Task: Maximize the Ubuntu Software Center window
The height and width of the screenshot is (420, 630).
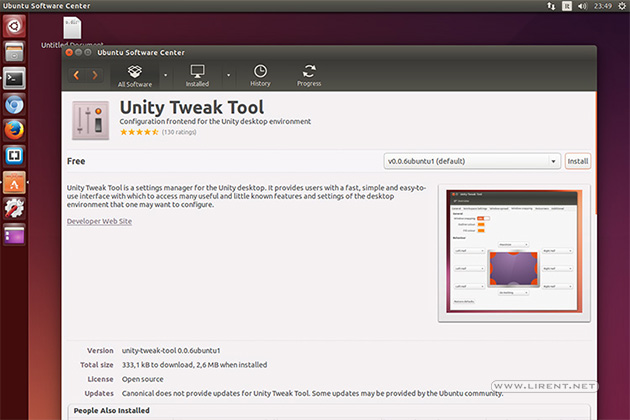Action: click(x=88, y=53)
